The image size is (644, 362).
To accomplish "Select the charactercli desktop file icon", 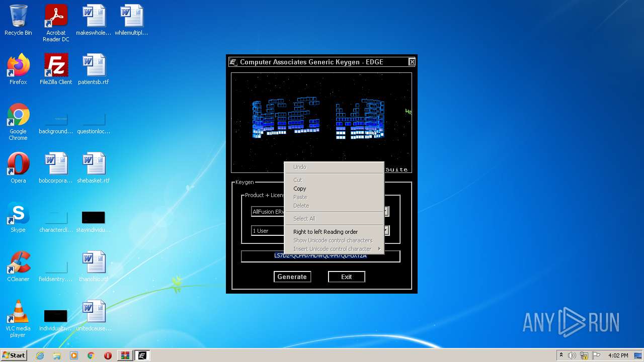I will [56, 222].
